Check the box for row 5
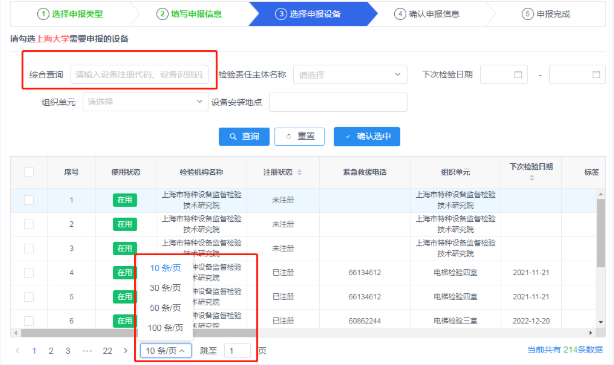 29,297
